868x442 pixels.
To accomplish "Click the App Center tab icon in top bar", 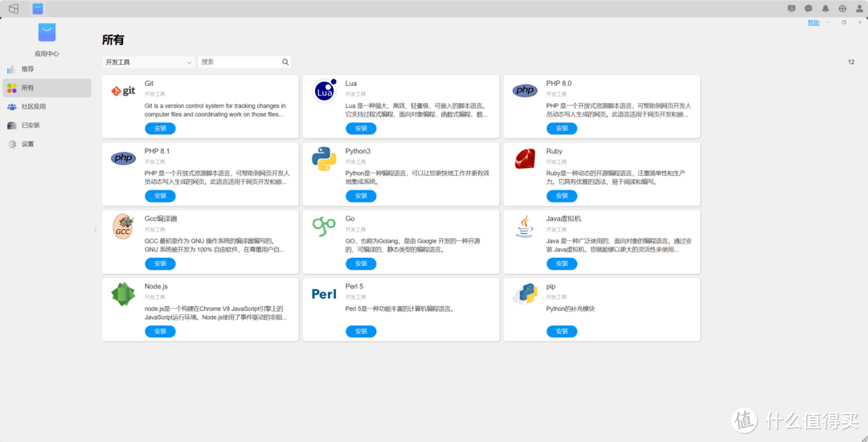I will 38,8.
